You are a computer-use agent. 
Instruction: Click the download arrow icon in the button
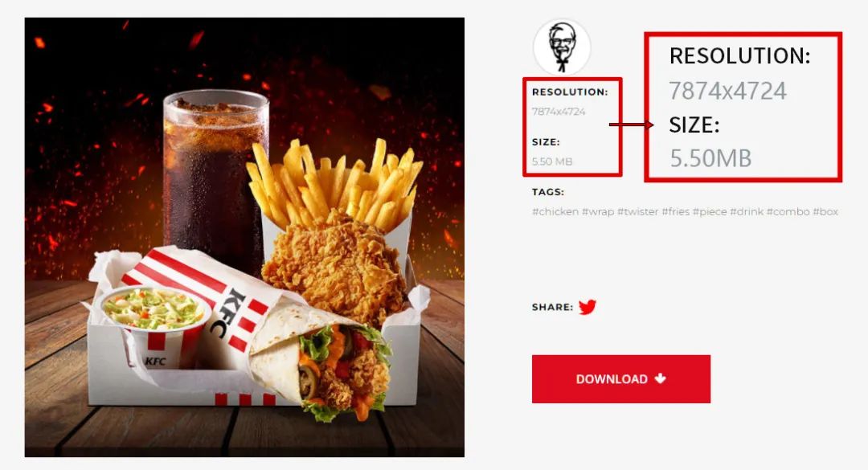[660, 378]
